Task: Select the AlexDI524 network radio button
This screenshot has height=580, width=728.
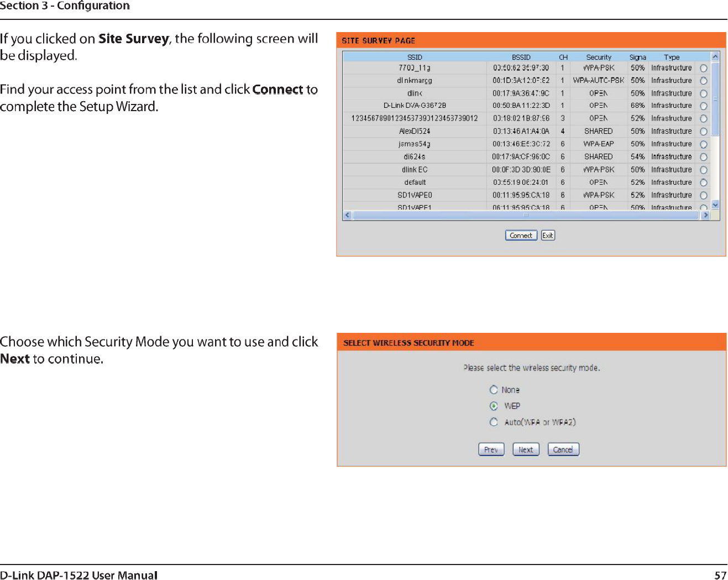Action: [704, 132]
